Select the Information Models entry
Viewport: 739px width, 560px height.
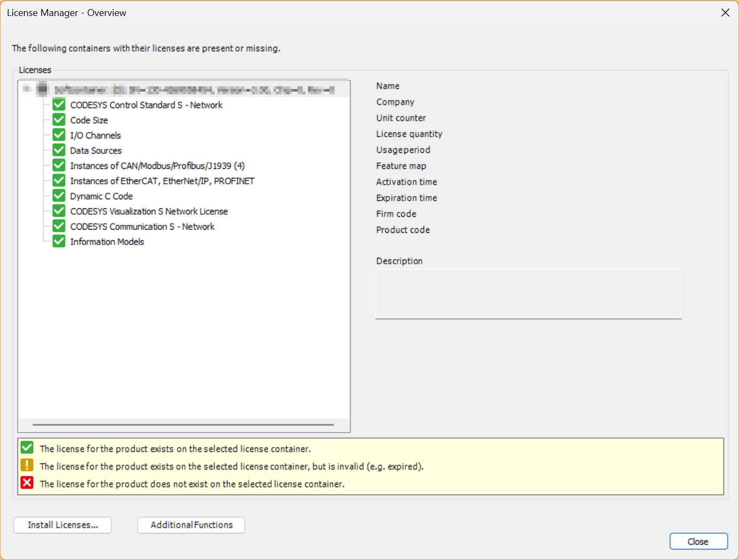[x=107, y=242]
